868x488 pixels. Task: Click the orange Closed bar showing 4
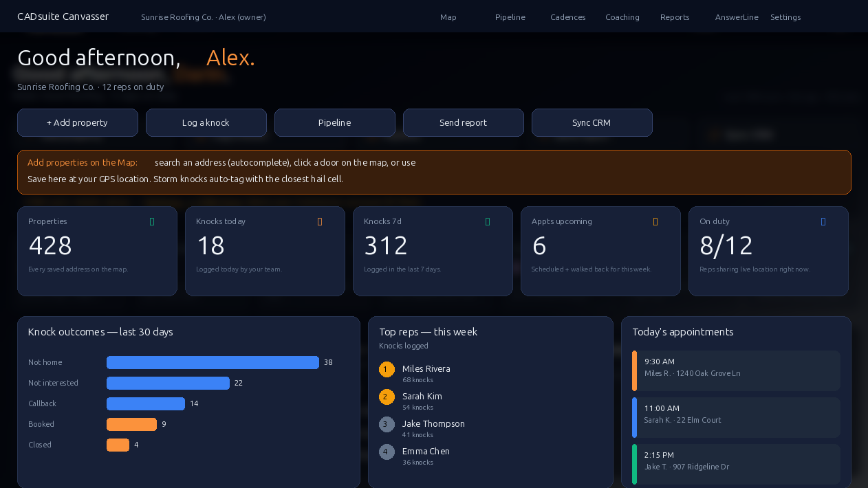click(118, 445)
